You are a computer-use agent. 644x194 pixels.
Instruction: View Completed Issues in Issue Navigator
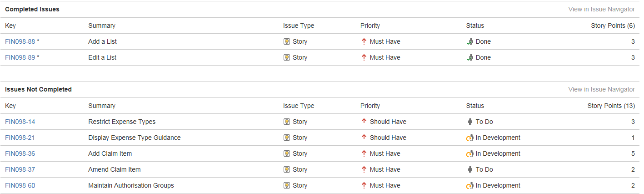[x=601, y=9]
